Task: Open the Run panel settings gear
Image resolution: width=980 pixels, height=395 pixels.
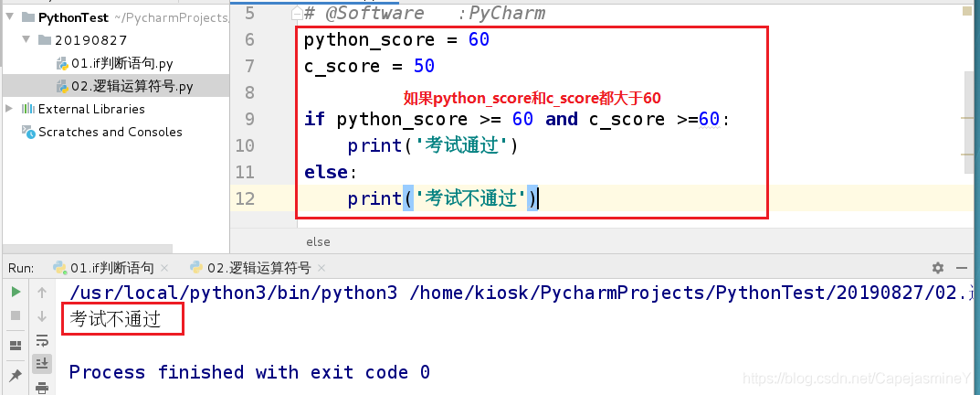Action: [x=937, y=268]
